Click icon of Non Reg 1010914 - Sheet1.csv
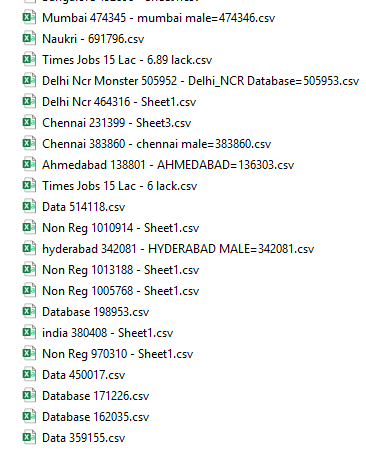366x450 pixels. (29, 227)
